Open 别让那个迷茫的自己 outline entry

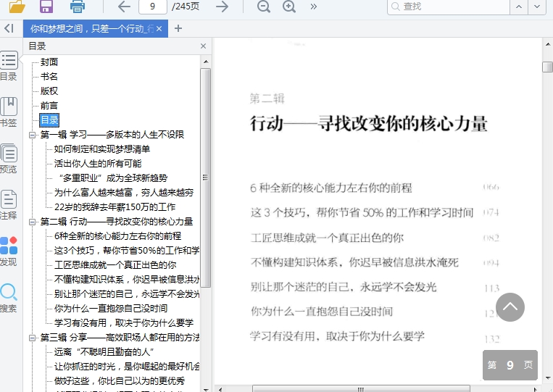pos(127,294)
